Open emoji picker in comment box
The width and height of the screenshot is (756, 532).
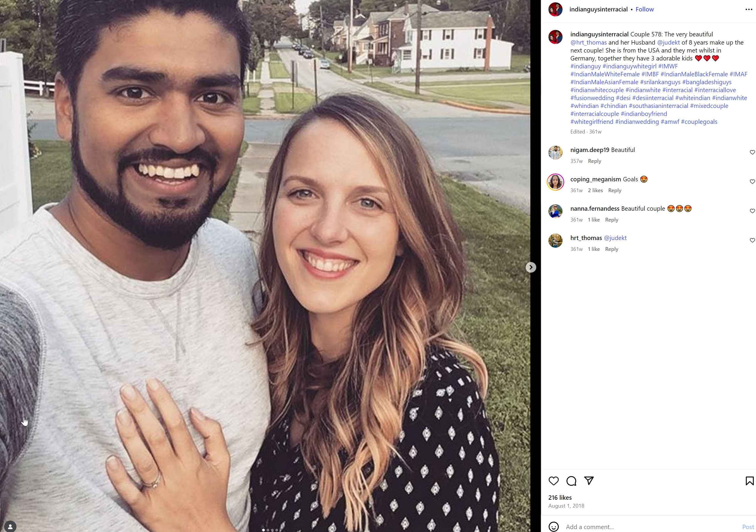point(553,526)
